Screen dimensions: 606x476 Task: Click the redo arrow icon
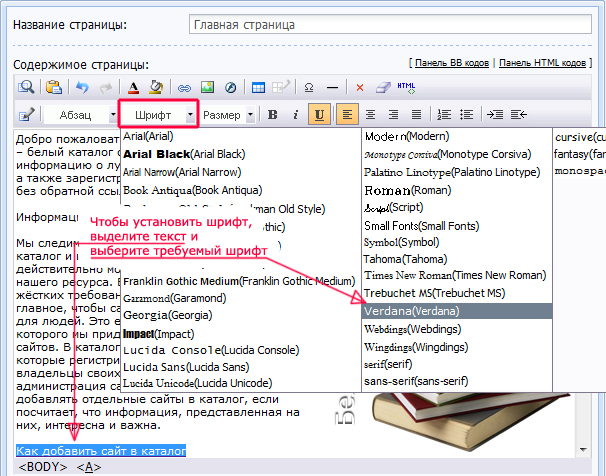tap(106, 87)
